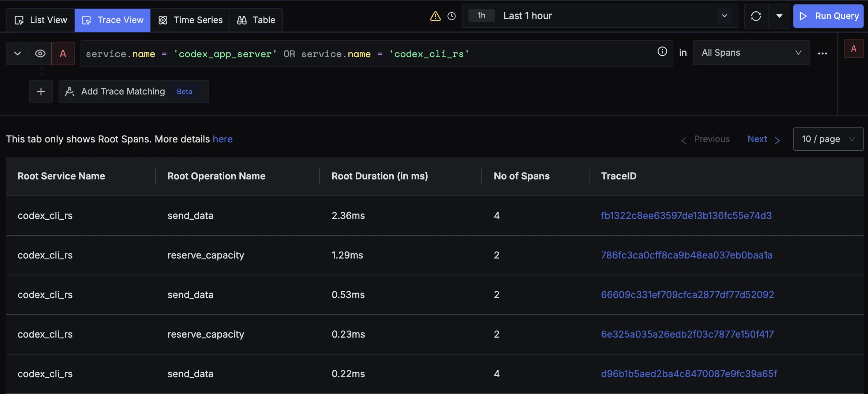Open the three-dot query options menu
Screen dimensions: 868x394
pos(822,53)
